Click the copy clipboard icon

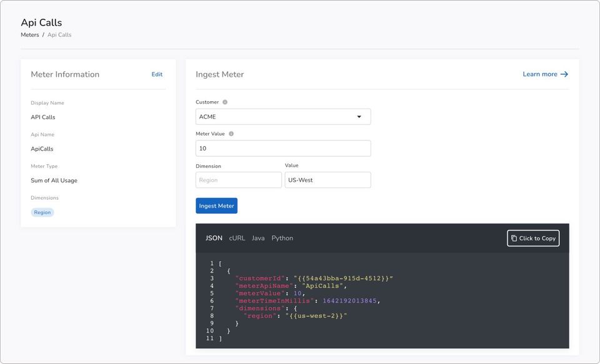coord(514,239)
